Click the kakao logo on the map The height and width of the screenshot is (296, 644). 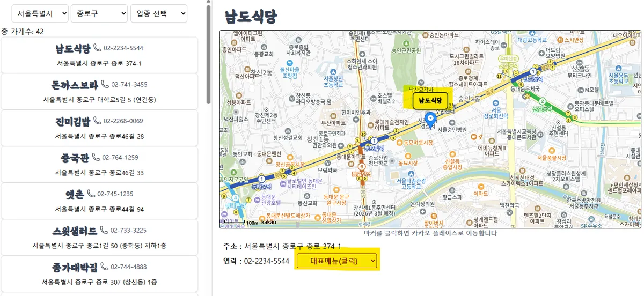269,222
